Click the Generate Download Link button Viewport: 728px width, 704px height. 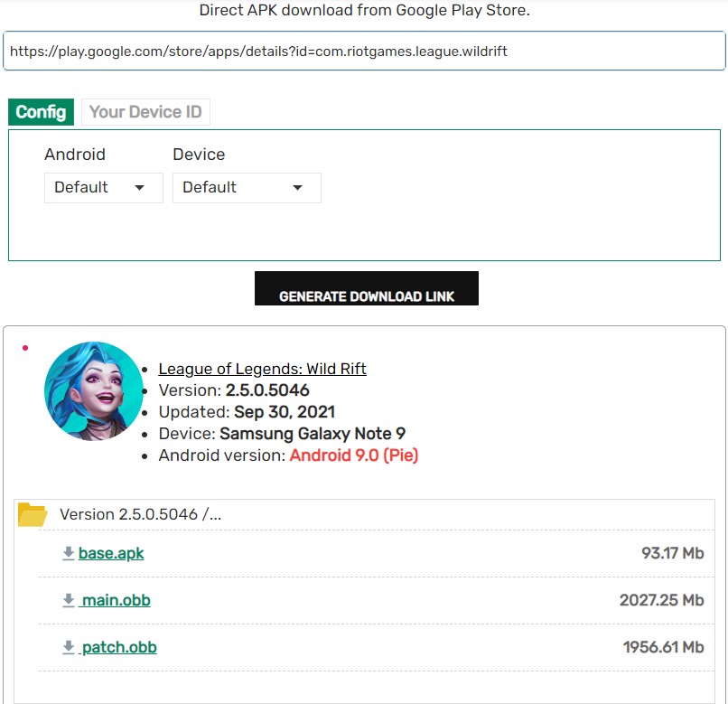coord(367,288)
